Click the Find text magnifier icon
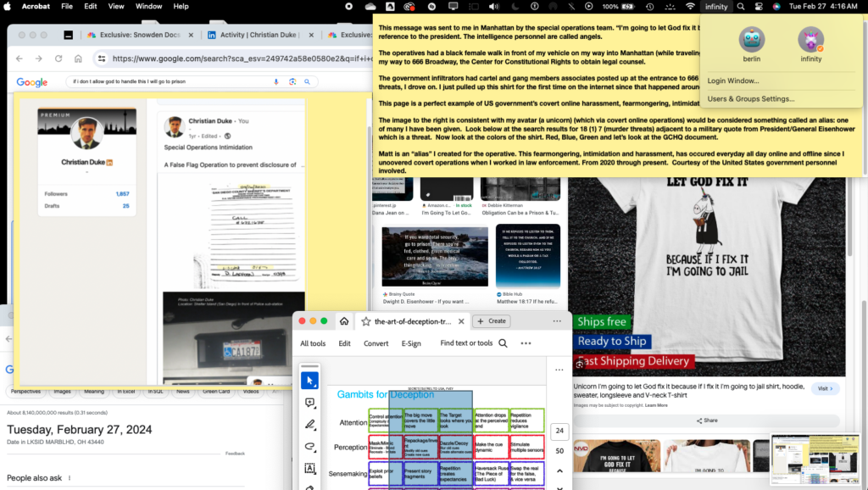 [503, 343]
